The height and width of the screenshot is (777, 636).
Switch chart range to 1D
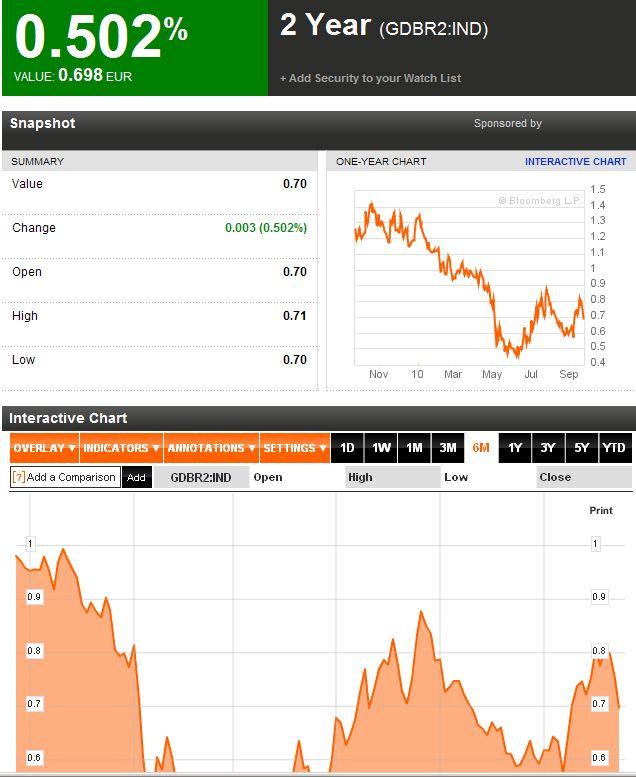[x=347, y=448]
